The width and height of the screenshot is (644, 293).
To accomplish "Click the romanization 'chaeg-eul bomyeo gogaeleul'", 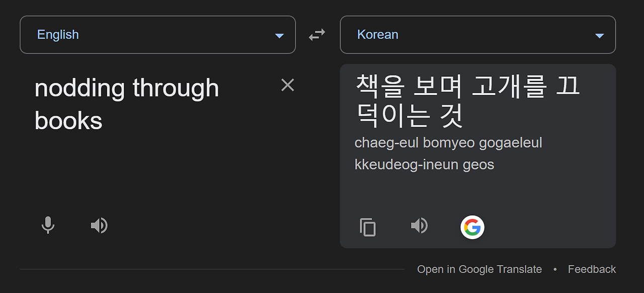I will (x=448, y=143).
